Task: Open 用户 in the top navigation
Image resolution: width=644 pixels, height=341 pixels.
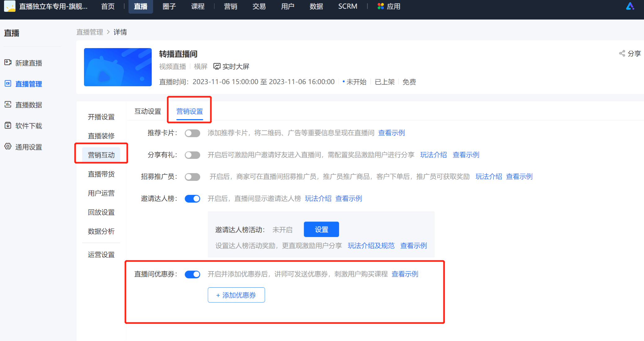Action: 288,6
